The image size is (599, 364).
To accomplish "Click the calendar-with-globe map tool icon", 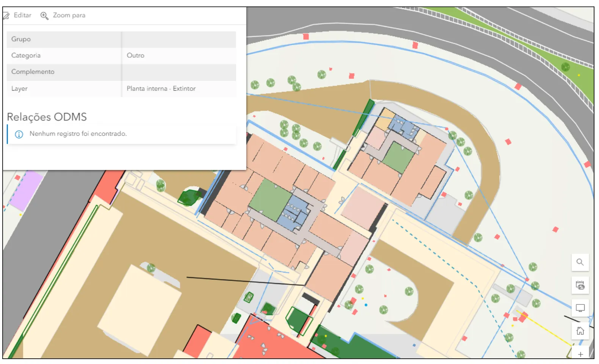I will coord(580,285).
